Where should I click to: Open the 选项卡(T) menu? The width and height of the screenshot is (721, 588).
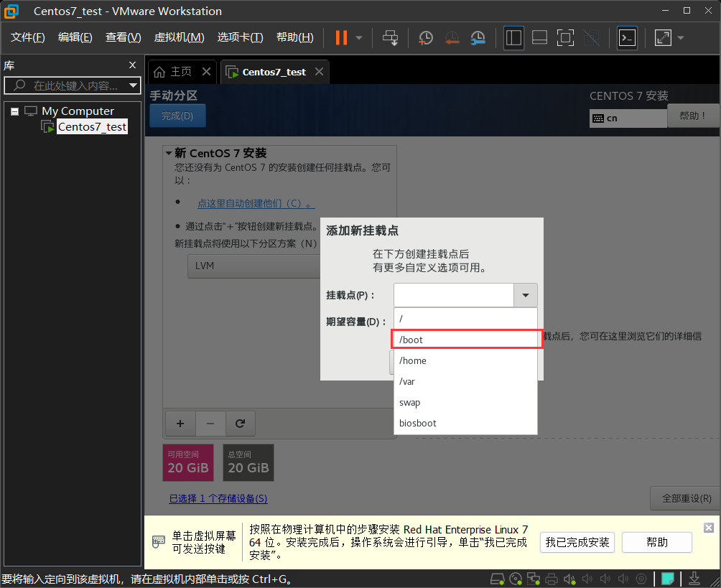pyautogui.click(x=240, y=37)
